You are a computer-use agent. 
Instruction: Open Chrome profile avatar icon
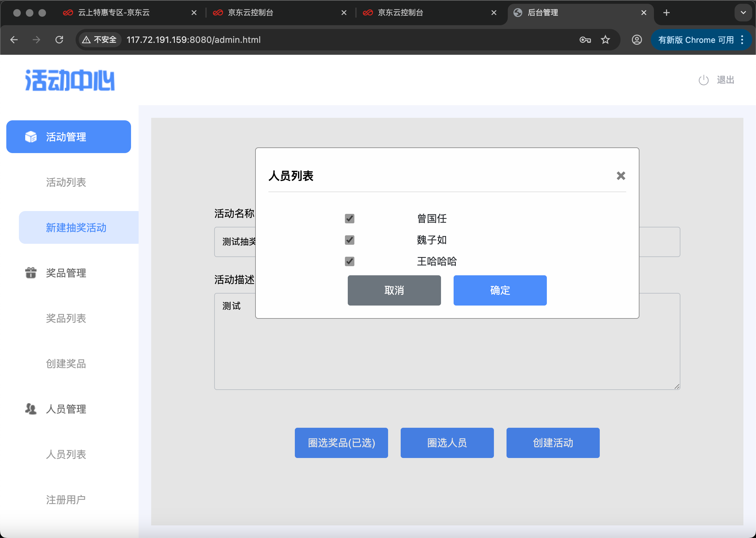pyautogui.click(x=636, y=40)
